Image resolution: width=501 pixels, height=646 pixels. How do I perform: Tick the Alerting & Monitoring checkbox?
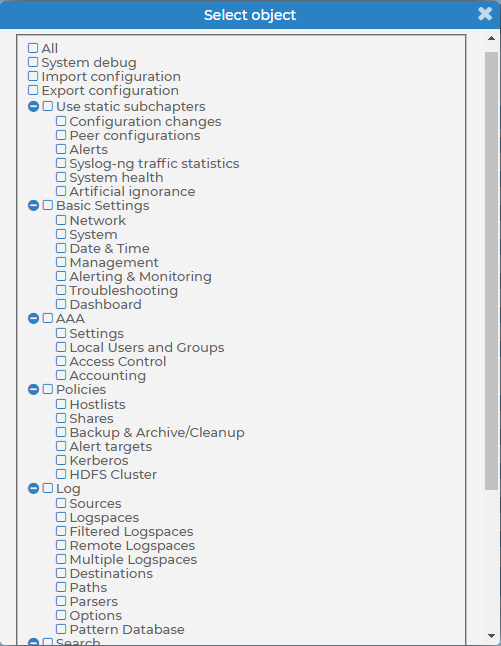click(x=61, y=276)
